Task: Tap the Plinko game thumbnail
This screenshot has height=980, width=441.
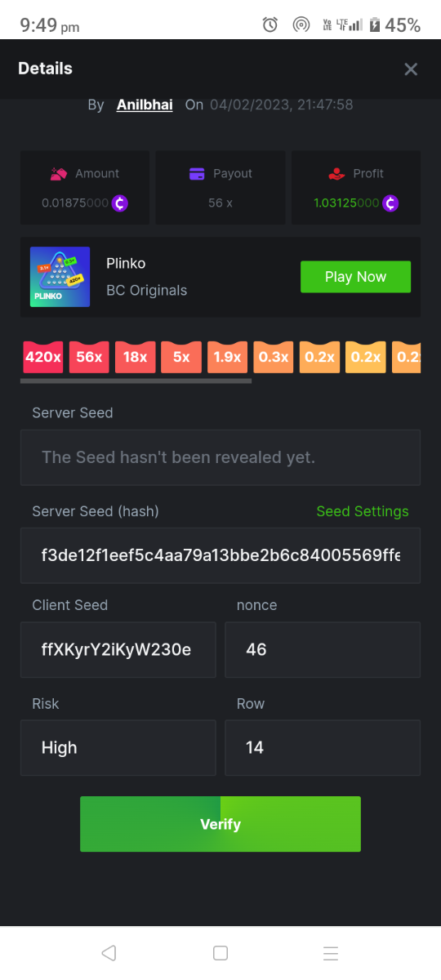Action: point(60,277)
